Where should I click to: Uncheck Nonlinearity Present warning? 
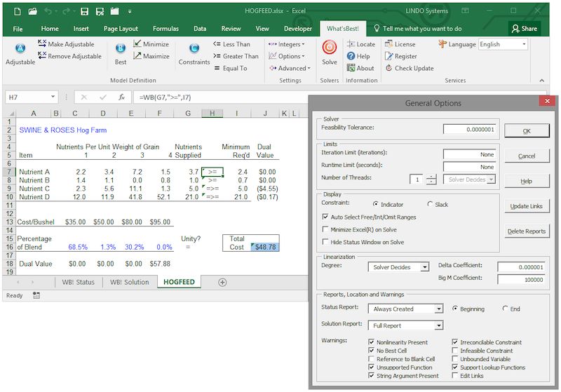(372, 342)
